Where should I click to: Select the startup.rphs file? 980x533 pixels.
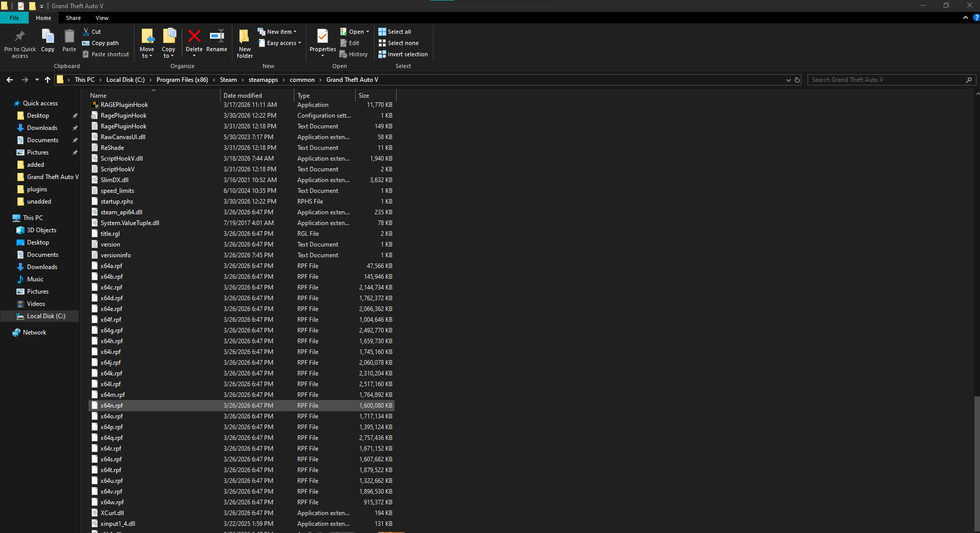point(242,202)
